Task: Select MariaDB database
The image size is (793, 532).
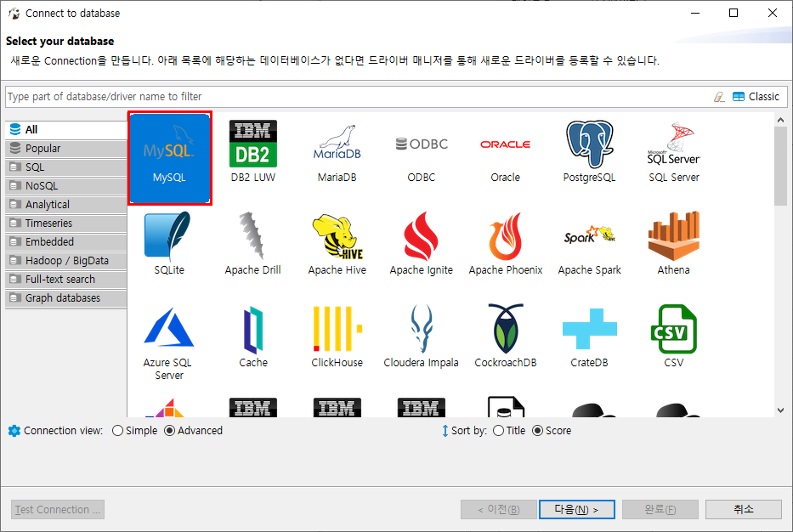Action: (337, 153)
